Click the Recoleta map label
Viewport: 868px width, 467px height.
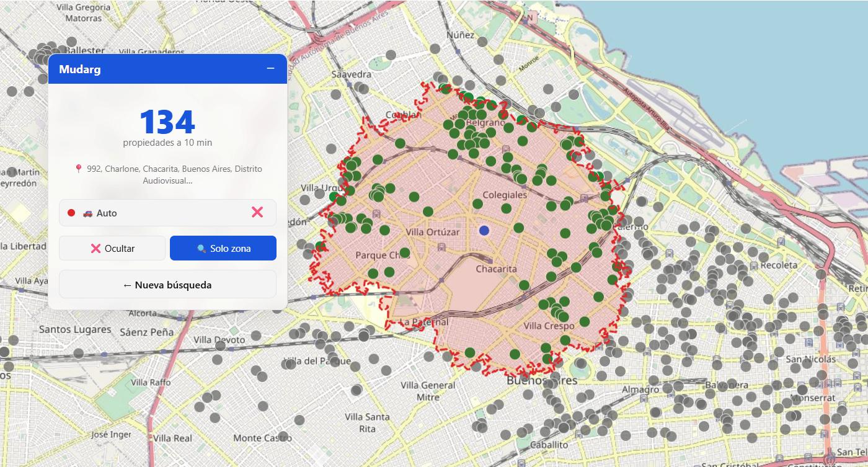pyautogui.click(x=779, y=265)
